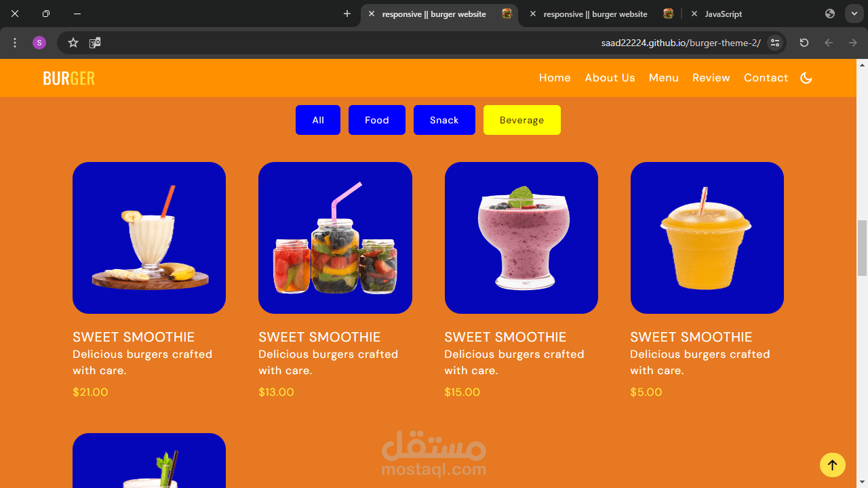The width and height of the screenshot is (868, 488).
Task: Expand the tab search dropdown arrow
Action: [x=854, y=14]
